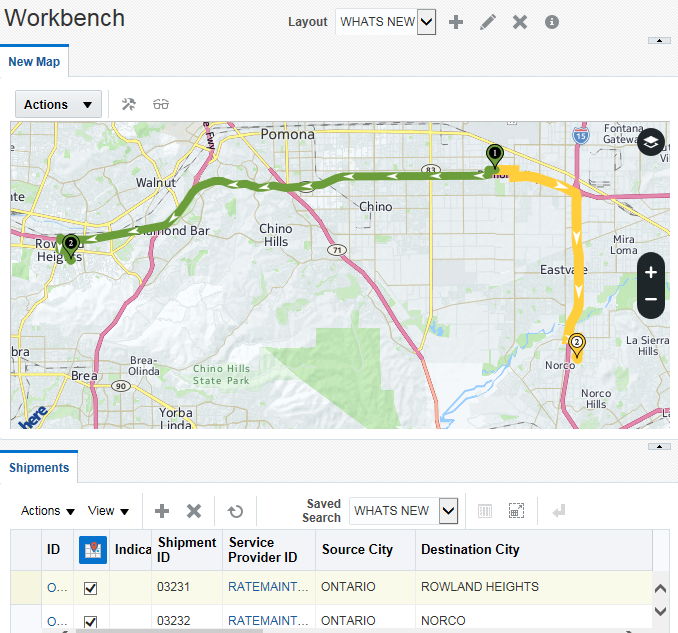This screenshot has width=678, height=633.
Task: Add a new shipment row with plus
Action: coord(162,511)
